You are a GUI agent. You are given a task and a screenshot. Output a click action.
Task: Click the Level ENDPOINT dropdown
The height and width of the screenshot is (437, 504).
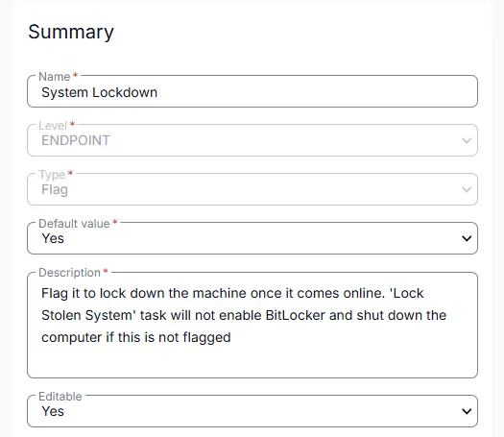click(252, 140)
